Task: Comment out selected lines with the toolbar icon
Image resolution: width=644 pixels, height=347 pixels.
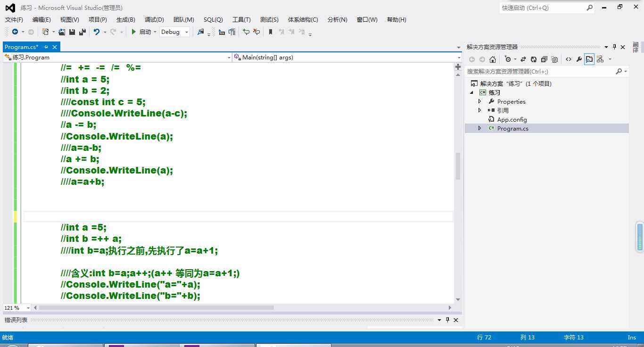Action: [x=246, y=32]
